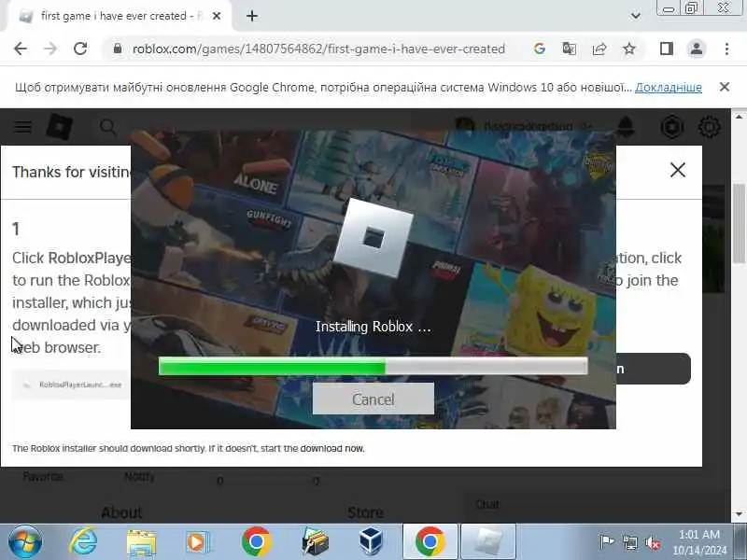Open the clock showing 1:01 AM
747x560 pixels.
(699, 542)
